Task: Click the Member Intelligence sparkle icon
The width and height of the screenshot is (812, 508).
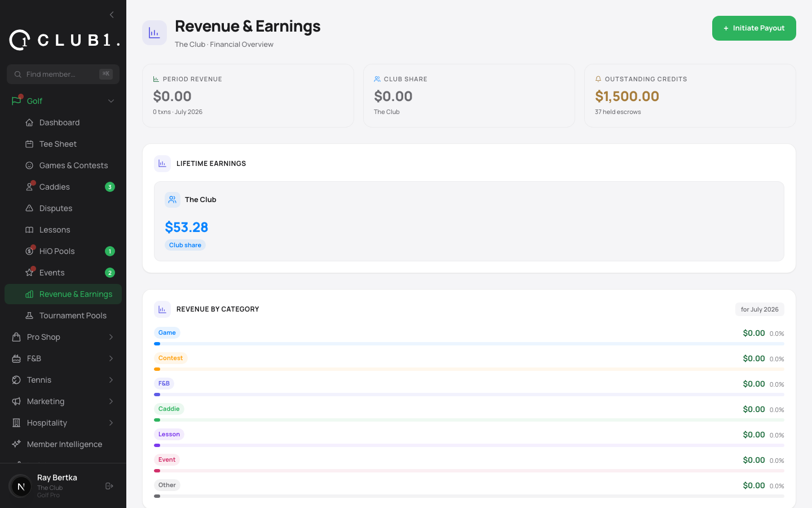Action: (16, 444)
